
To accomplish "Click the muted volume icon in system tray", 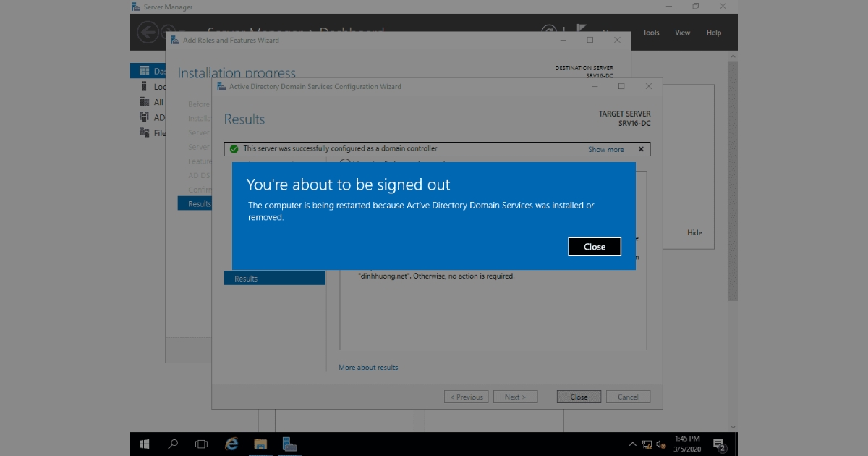I will point(659,444).
